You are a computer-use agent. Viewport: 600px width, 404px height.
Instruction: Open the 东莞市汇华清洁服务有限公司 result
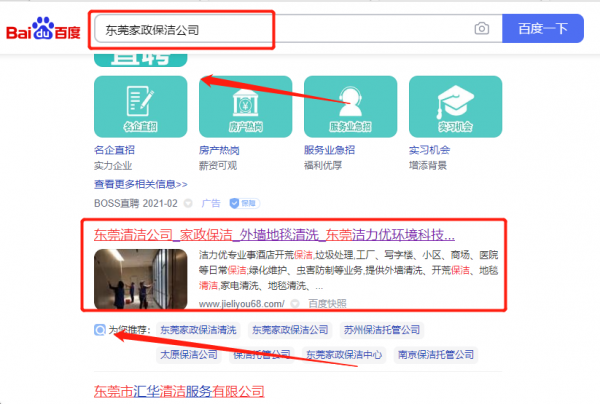tap(179, 391)
